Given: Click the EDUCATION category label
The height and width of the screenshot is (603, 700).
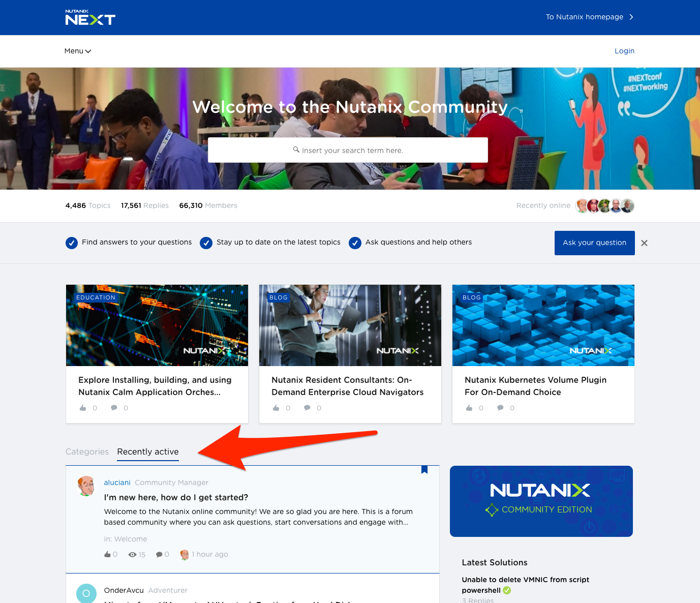Looking at the screenshot, I should [96, 297].
